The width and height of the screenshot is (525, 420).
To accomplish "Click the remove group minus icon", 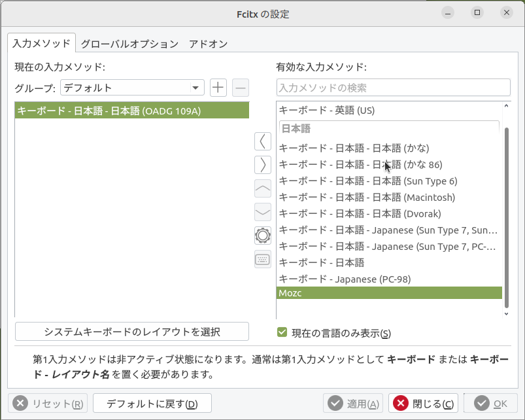I will point(241,88).
